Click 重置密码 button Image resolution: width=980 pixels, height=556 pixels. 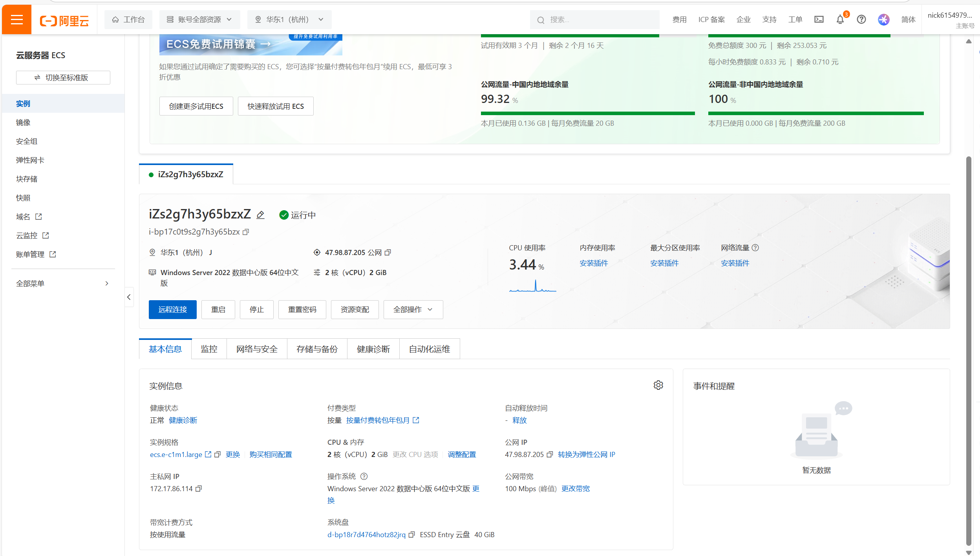[x=302, y=310]
